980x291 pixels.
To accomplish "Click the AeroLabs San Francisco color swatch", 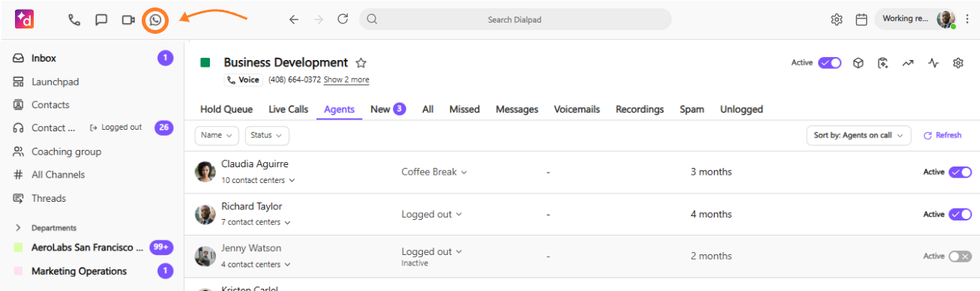I will point(19,247).
